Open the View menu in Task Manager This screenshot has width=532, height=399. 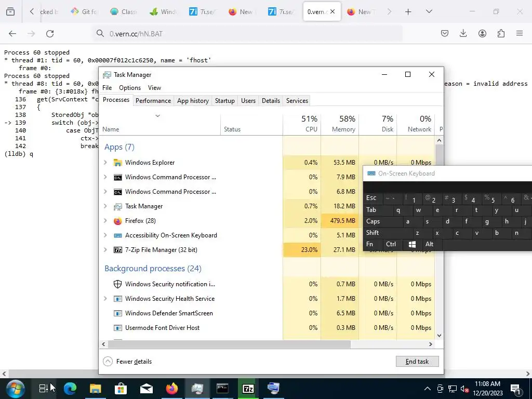pos(154,88)
